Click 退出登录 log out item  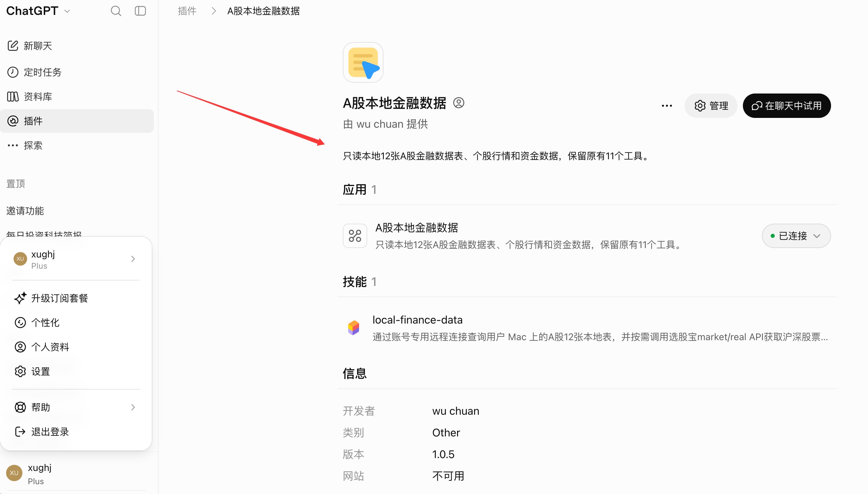click(x=76, y=432)
